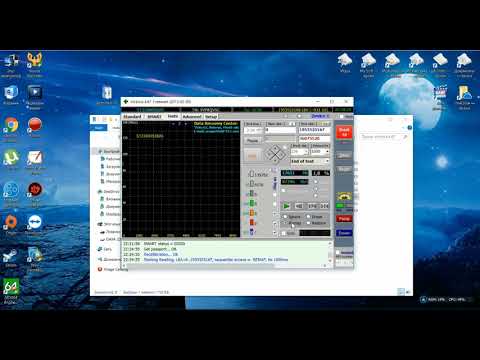Switch to the Advanced tab
Image resolution: width=480 pixels, height=360 pixels.
click(x=192, y=117)
